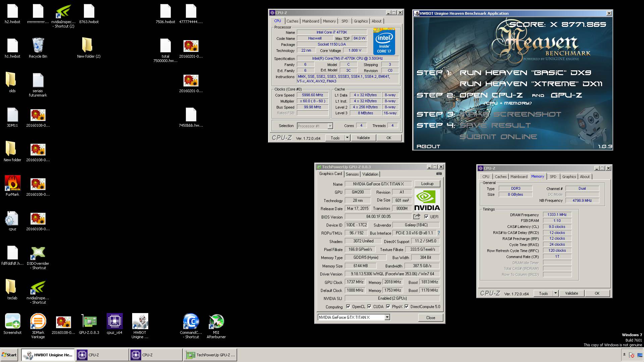
Task: Click Validate in the top CPU-Z window
Action: [363, 138]
